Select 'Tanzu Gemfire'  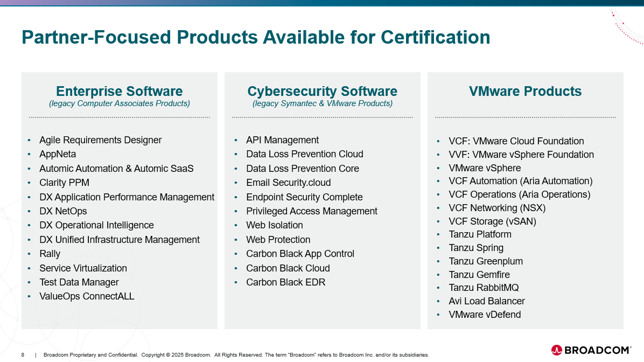[479, 275]
